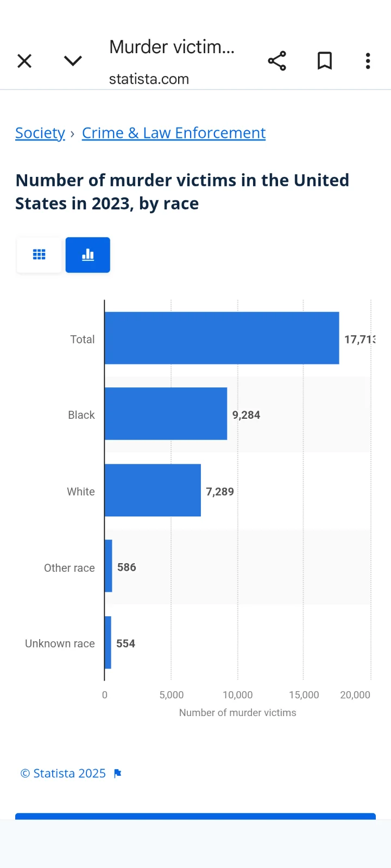Tap the share icon
The height and width of the screenshot is (868, 391).
click(277, 61)
